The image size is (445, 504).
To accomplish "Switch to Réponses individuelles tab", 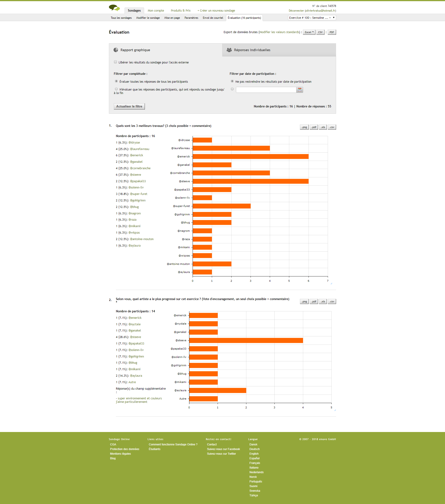I will tap(279, 50).
